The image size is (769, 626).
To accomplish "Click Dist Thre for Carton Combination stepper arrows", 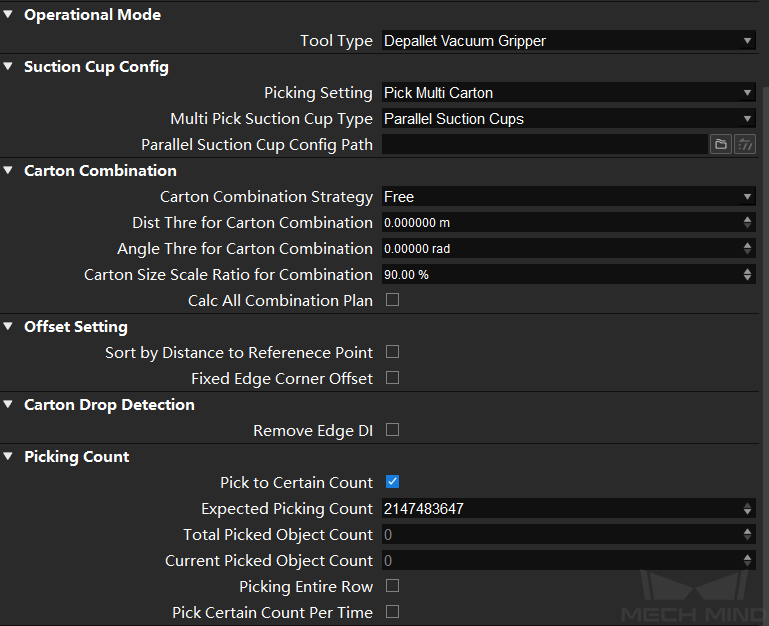I will pos(747,223).
